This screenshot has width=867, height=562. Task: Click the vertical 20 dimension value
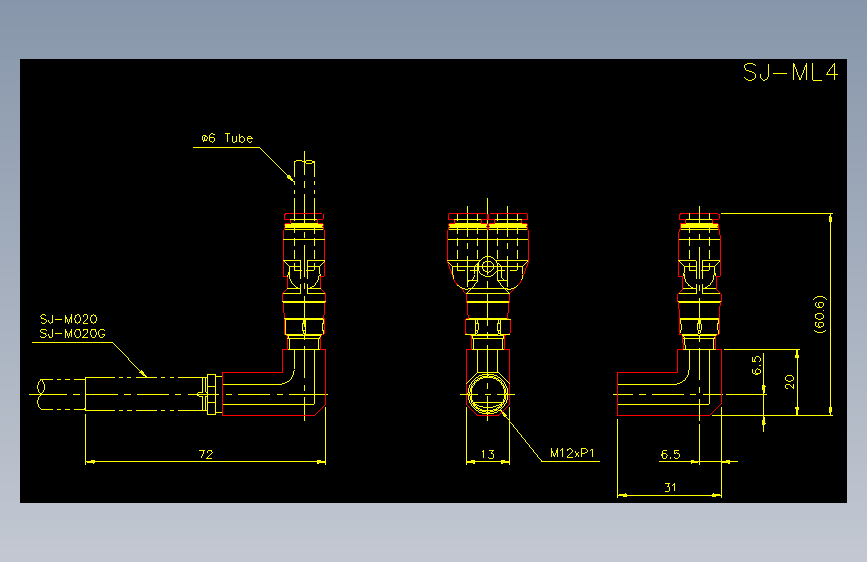click(x=789, y=382)
